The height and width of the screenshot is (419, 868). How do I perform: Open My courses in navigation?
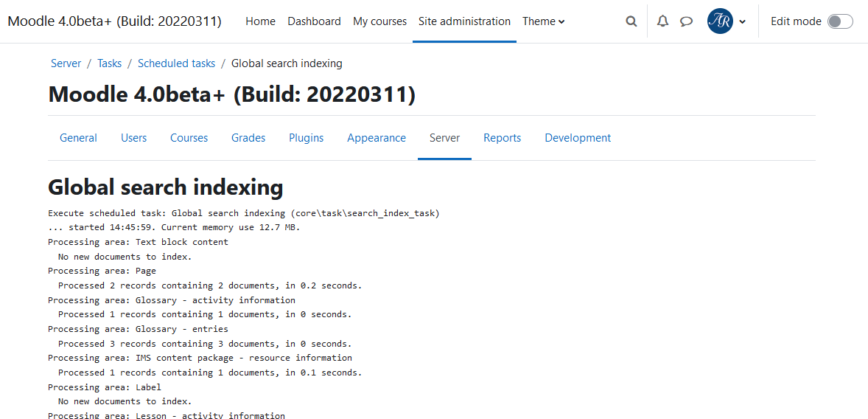click(379, 21)
